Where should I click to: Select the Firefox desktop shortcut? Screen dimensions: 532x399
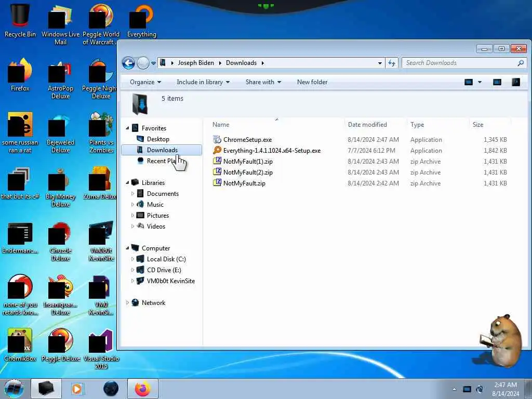coord(20,75)
